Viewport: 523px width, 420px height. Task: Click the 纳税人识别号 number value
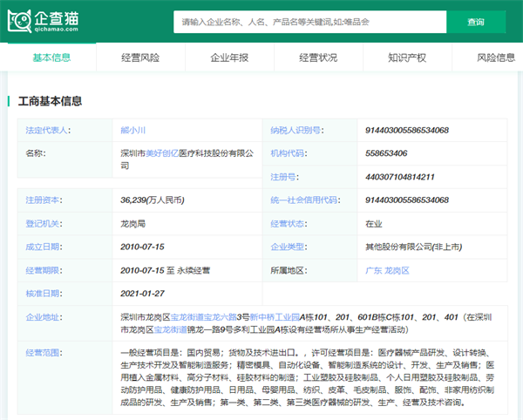coord(407,130)
